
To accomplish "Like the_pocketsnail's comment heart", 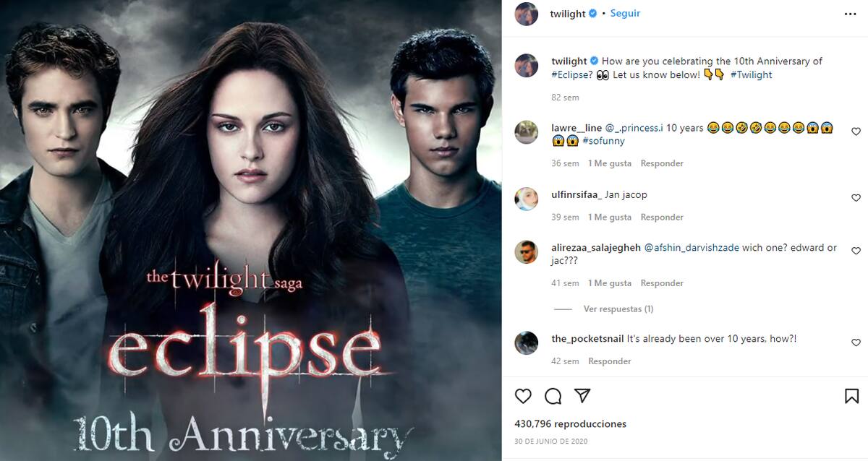I will tap(856, 342).
